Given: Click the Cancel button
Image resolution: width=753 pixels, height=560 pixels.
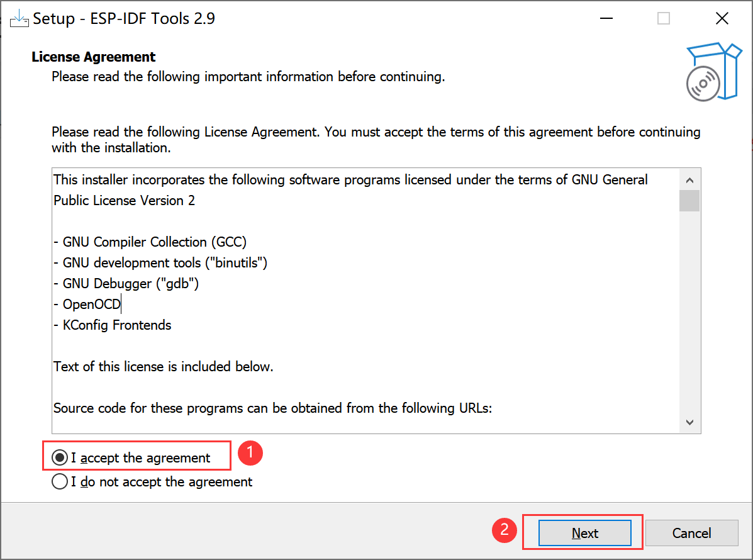Looking at the screenshot, I should [x=691, y=532].
